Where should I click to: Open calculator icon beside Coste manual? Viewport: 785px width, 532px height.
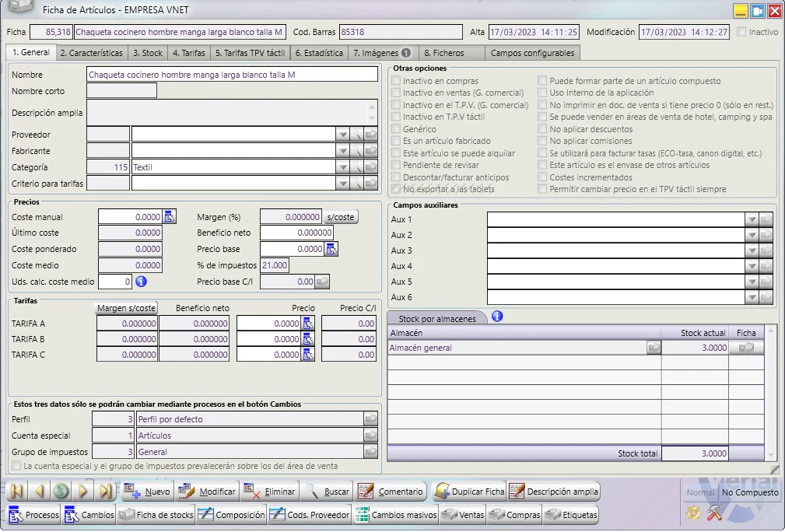(x=170, y=217)
